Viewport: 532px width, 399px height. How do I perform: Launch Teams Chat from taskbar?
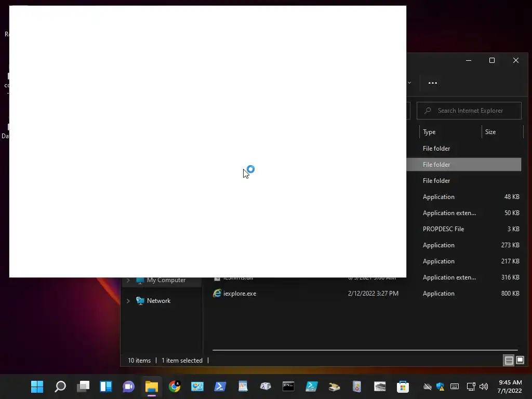(129, 386)
